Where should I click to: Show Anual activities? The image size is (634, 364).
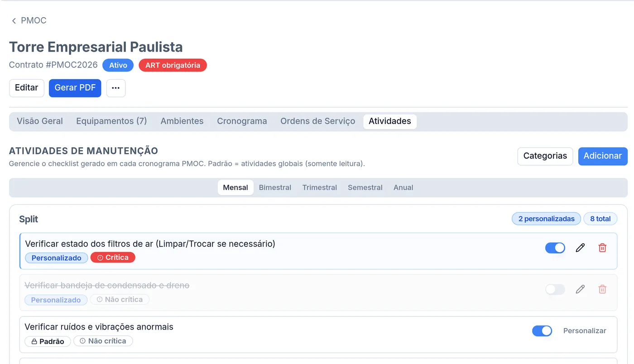tap(403, 187)
